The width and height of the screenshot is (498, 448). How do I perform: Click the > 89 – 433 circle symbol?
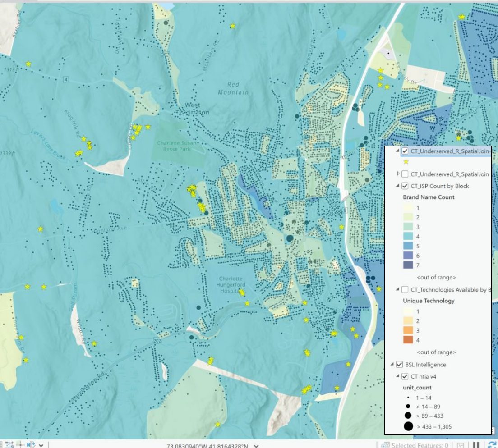coord(408,415)
